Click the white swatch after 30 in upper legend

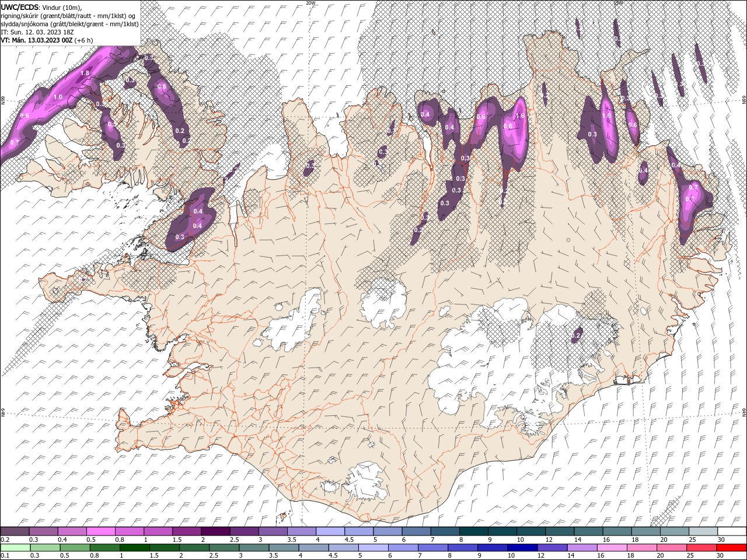point(732,531)
